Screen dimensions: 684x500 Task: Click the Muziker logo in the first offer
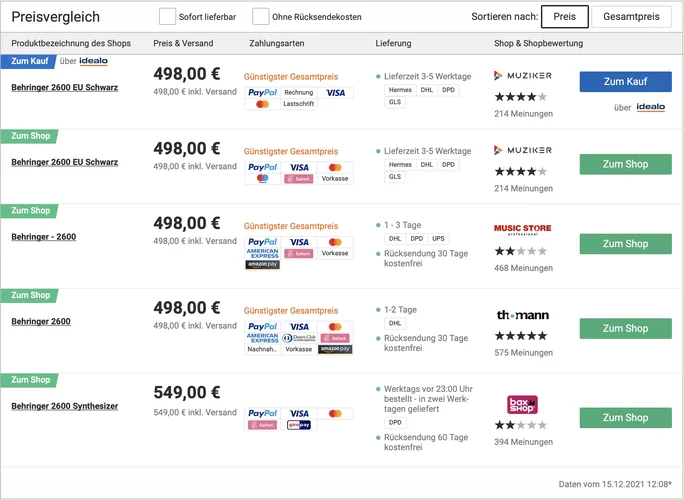(x=522, y=75)
